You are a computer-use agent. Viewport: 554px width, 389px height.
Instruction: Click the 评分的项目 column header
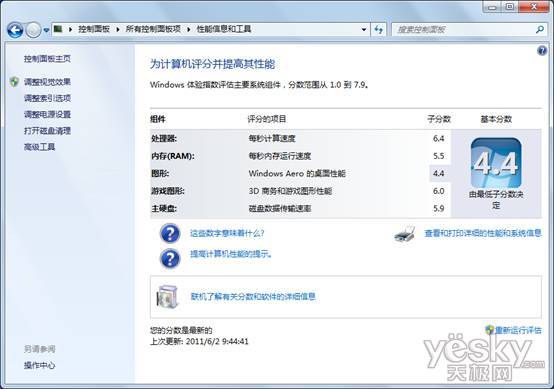(x=267, y=119)
